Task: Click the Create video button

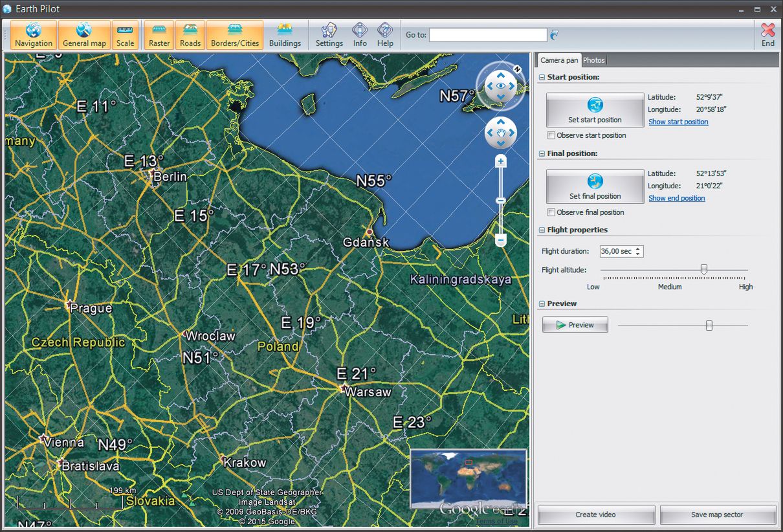Action: pyautogui.click(x=595, y=515)
